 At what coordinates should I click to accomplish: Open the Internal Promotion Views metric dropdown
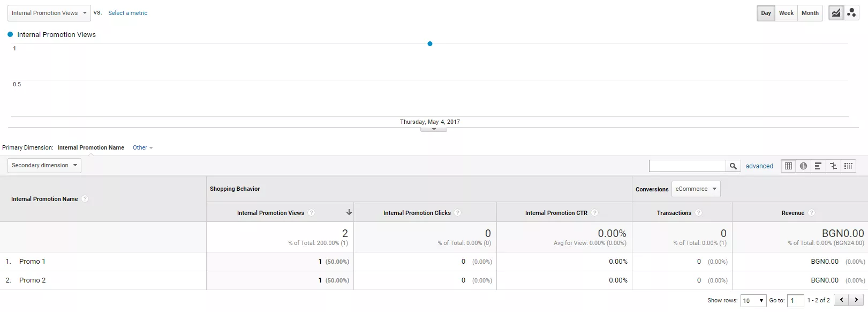[x=49, y=13]
